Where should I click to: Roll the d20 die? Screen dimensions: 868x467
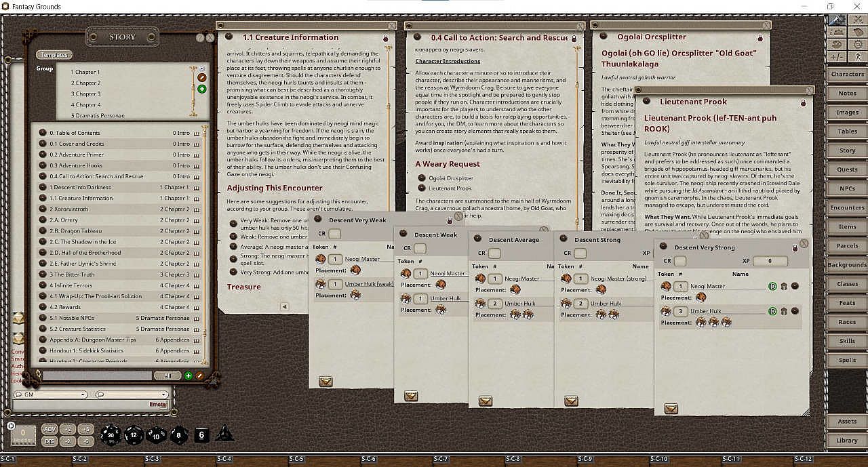(111, 434)
